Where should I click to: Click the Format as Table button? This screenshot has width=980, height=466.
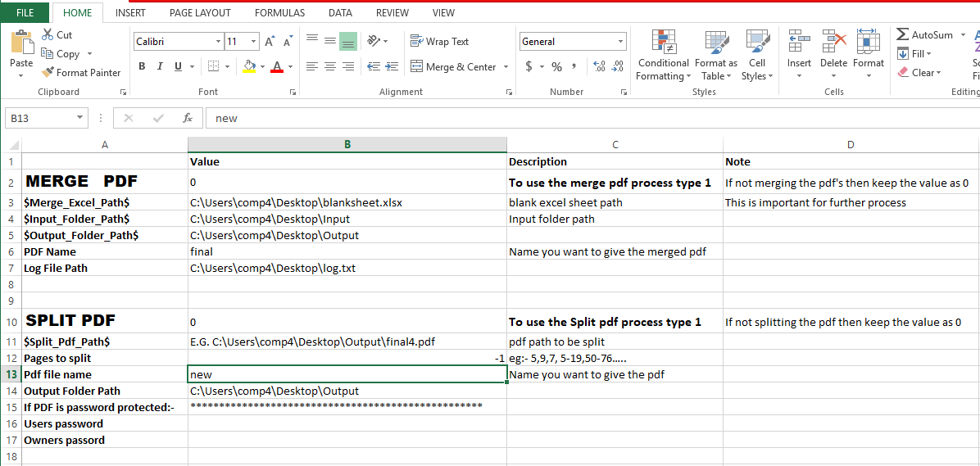pos(715,56)
